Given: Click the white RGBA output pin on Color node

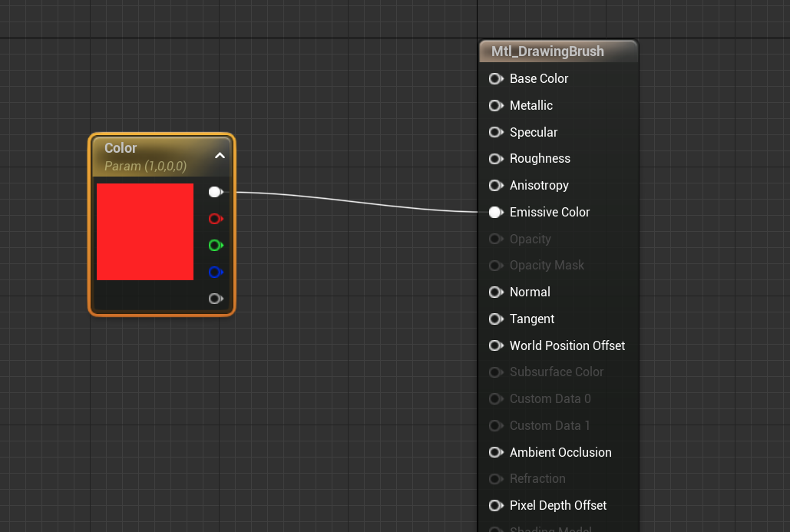Looking at the screenshot, I should [217, 192].
